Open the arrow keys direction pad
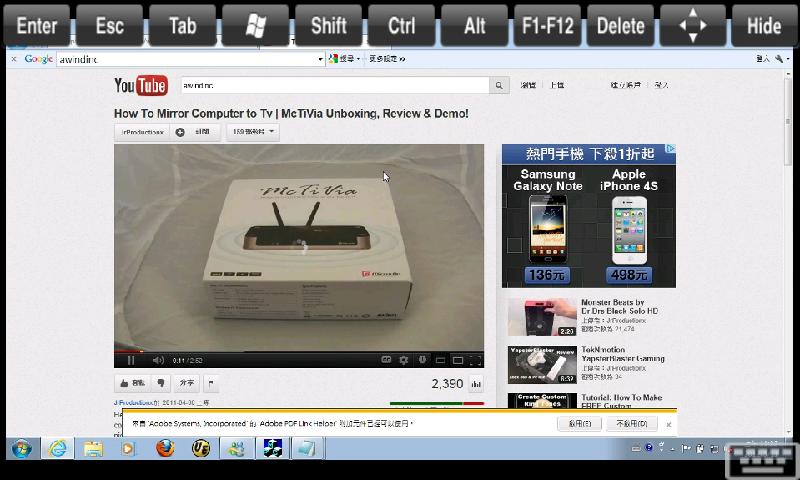Image resolution: width=800 pixels, height=480 pixels. (x=693, y=25)
